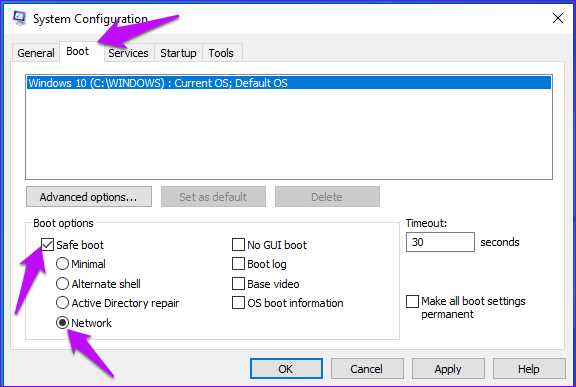The width and height of the screenshot is (576, 387).
Task: Click the Timeout seconds input field
Action: point(440,242)
